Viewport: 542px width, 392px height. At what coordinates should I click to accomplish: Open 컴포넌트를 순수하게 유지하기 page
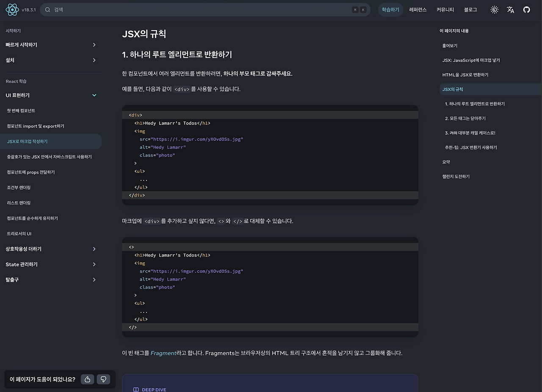point(33,218)
